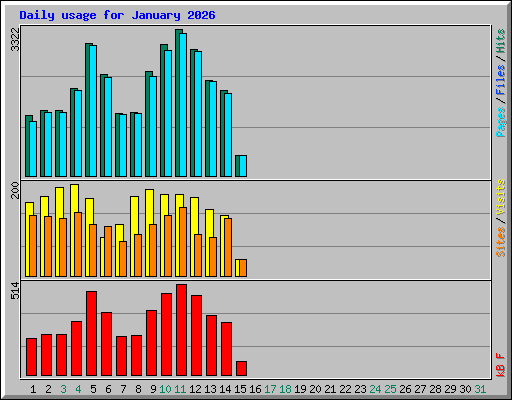Click day 16 on the bottom axis
Image resolution: width=512 pixels, height=400 pixels.
click(x=255, y=389)
